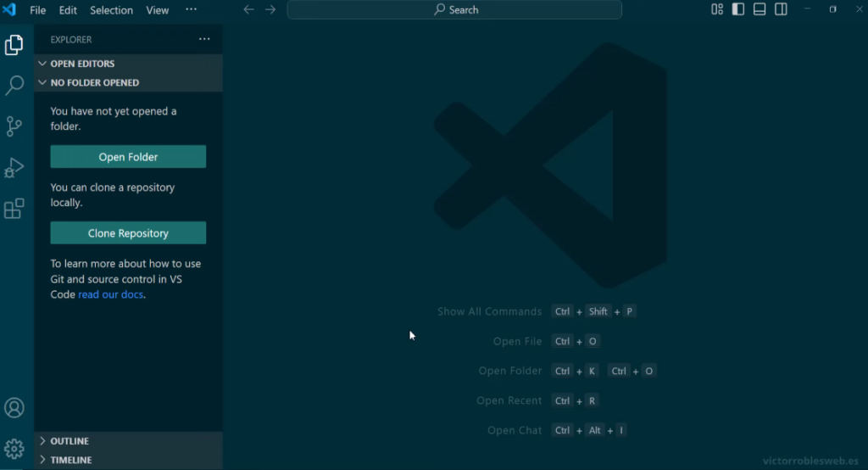Screen dimensions: 868x470
Task: Open the Edit menu
Action: [x=68, y=10]
